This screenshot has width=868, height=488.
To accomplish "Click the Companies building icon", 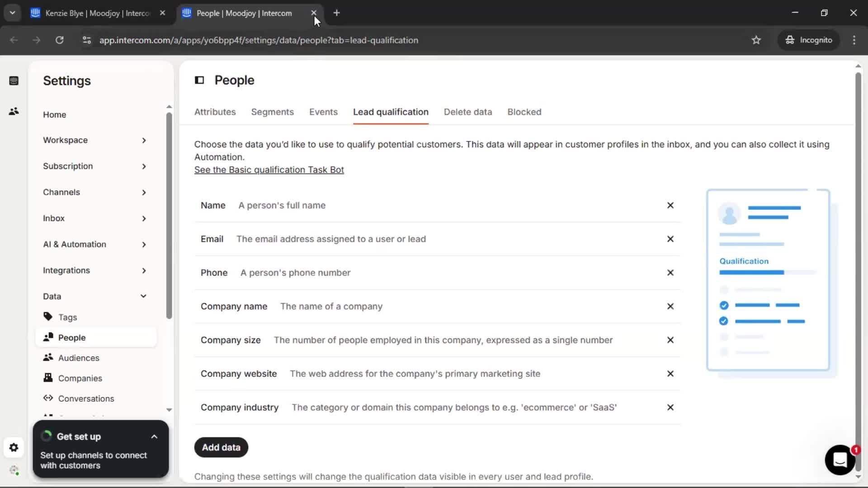I will pyautogui.click(x=48, y=377).
